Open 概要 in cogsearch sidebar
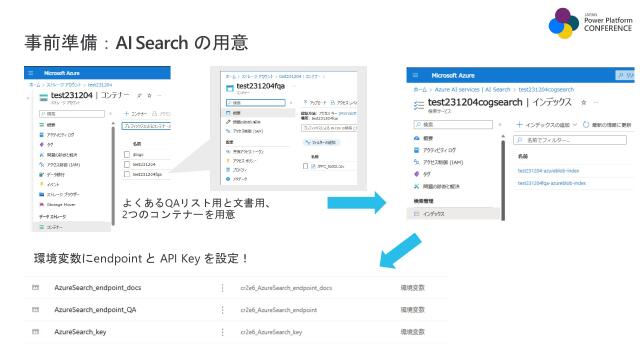 (x=428, y=138)
